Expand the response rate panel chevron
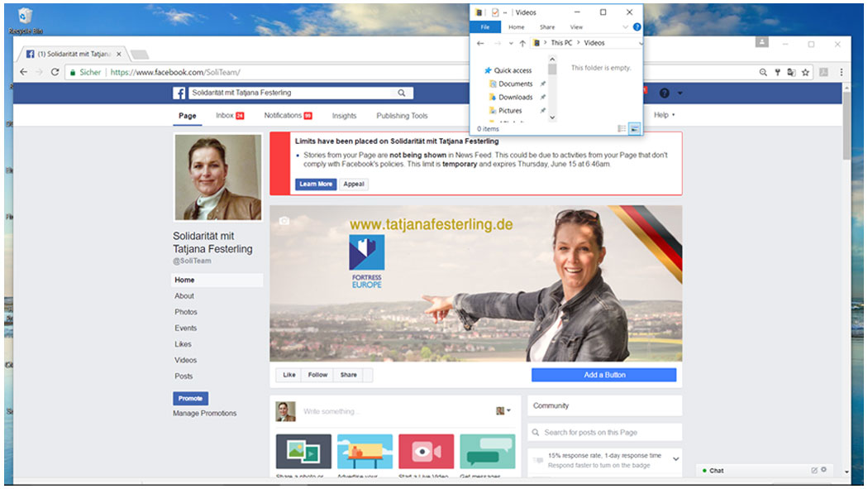Viewport: 868px width, 489px height. 676,459
